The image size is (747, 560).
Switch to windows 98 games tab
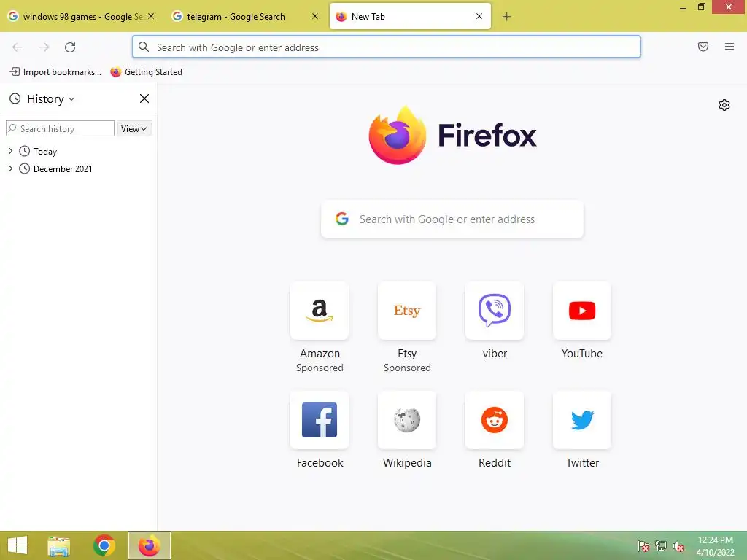pos(82,17)
